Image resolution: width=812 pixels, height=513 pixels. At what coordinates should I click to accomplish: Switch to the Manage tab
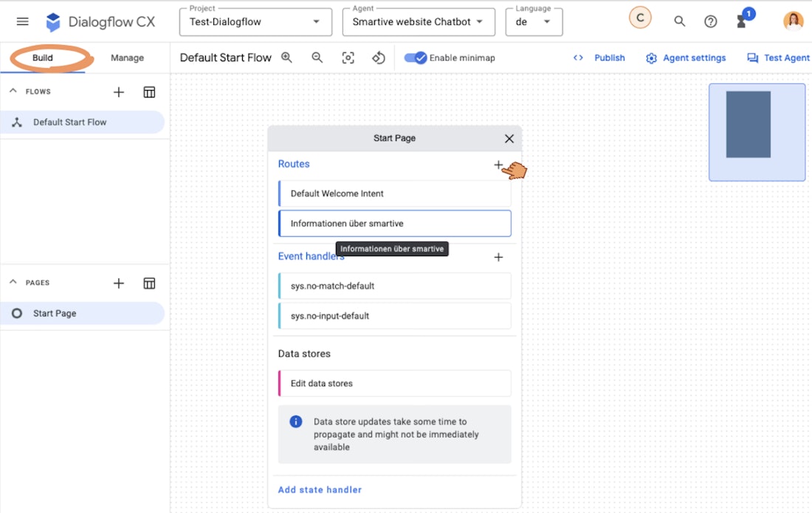point(127,58)
